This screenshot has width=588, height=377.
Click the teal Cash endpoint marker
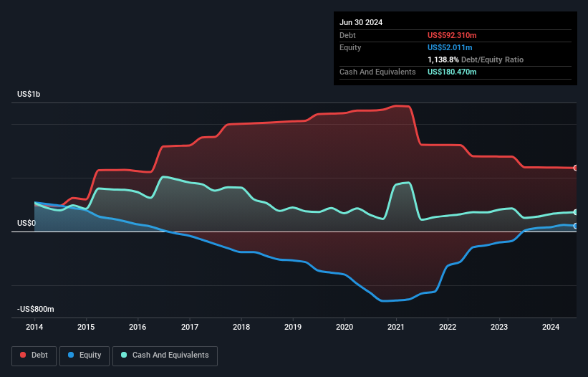point(576,212)
